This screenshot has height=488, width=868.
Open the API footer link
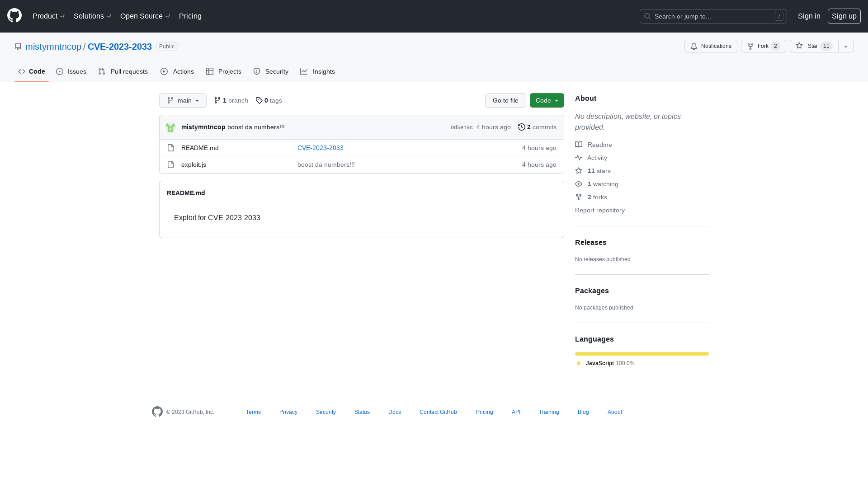tap(516, 412)
